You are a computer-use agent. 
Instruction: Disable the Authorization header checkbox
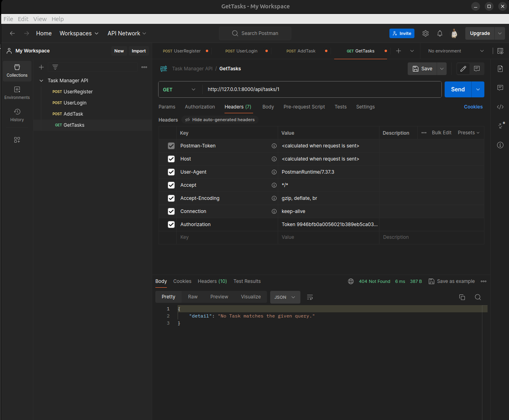(171, 225)
